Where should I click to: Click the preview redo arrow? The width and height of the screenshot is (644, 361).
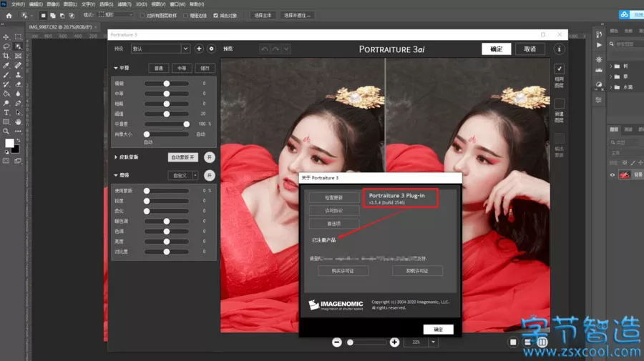(275, 49)
